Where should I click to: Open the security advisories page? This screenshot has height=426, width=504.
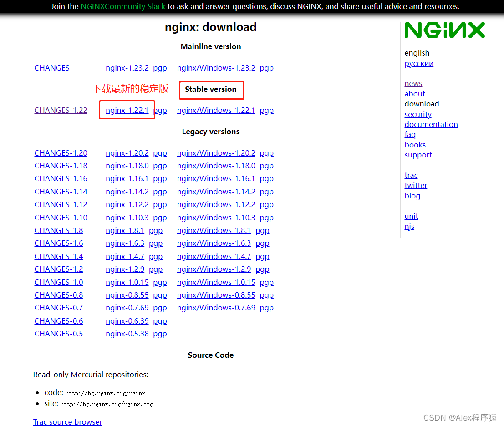pos(417,114)
